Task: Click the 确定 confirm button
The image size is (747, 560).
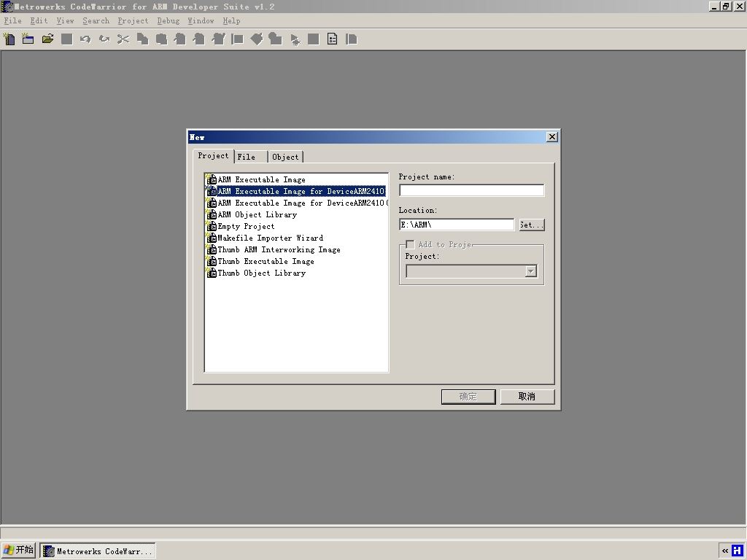Action: (468, 397)
